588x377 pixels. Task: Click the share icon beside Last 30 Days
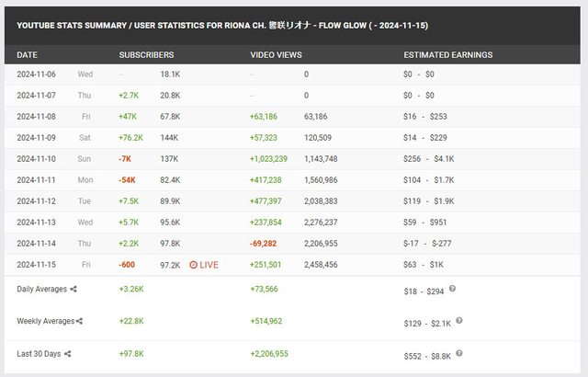click(67, 353)
